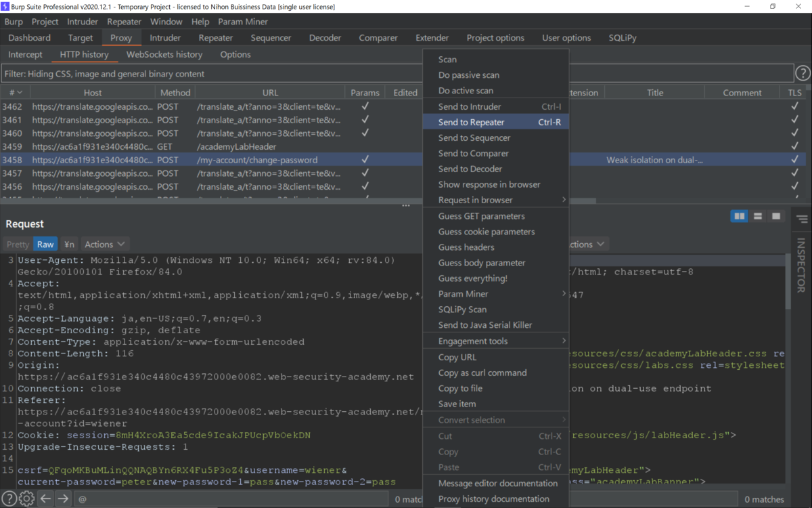Sort by the Title column header
812x508 pixels.
coord(654,93)
